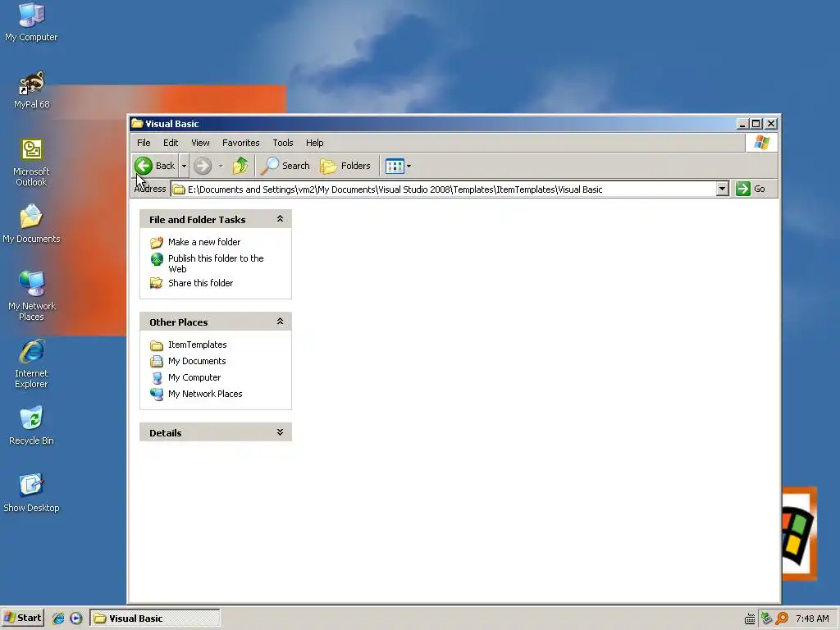Select the Recycle Bin desktop icon
The height and width of the screenshot is (630, 840).
[x=31, y=426]
